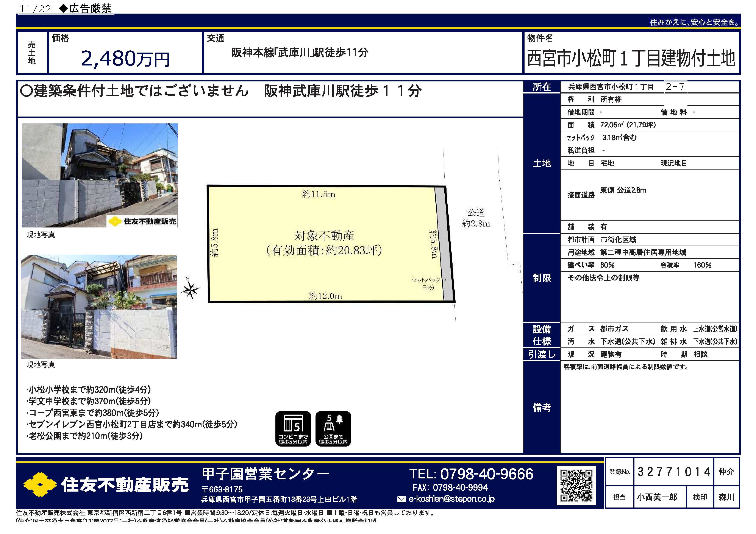
Task: Click the Sumitomo watermark logo on the top photo
Action: [x=115, y=221]
